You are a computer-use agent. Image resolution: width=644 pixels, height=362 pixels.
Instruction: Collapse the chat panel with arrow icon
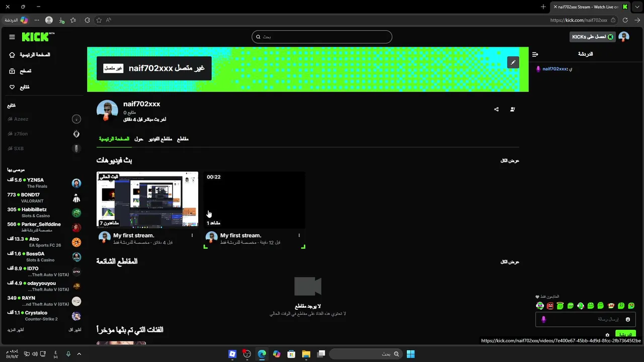pyautogui.click(x=535, y=54)
